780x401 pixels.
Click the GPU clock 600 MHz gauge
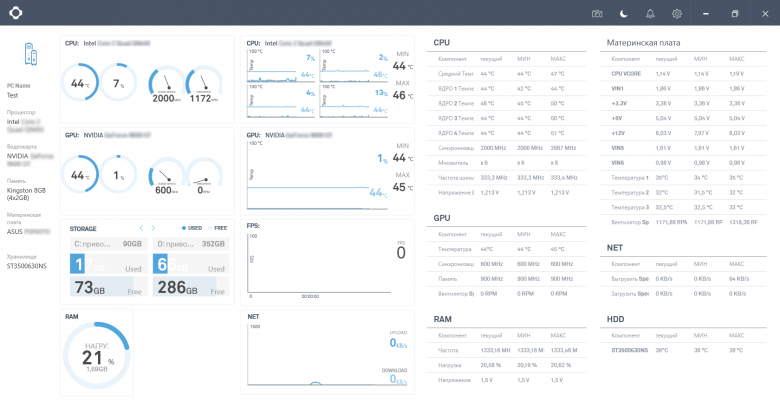point(167,176)
